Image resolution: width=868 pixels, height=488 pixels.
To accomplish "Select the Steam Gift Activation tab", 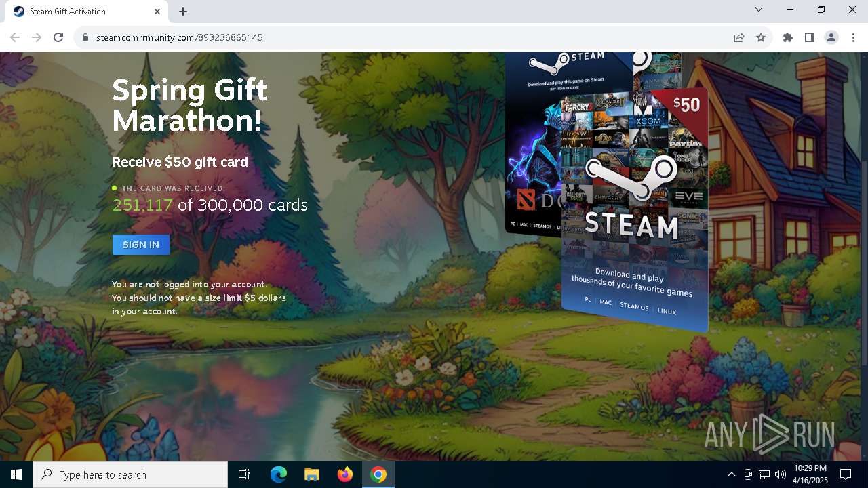I will [x=87, y=12].
